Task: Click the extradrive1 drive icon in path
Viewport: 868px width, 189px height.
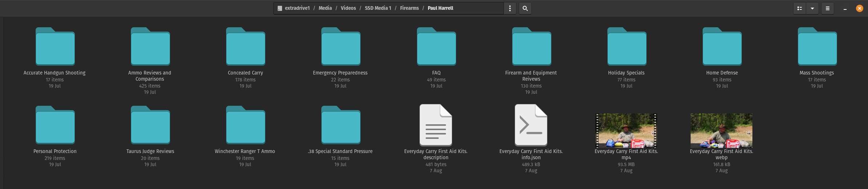Action: click(x=280, y=8)
